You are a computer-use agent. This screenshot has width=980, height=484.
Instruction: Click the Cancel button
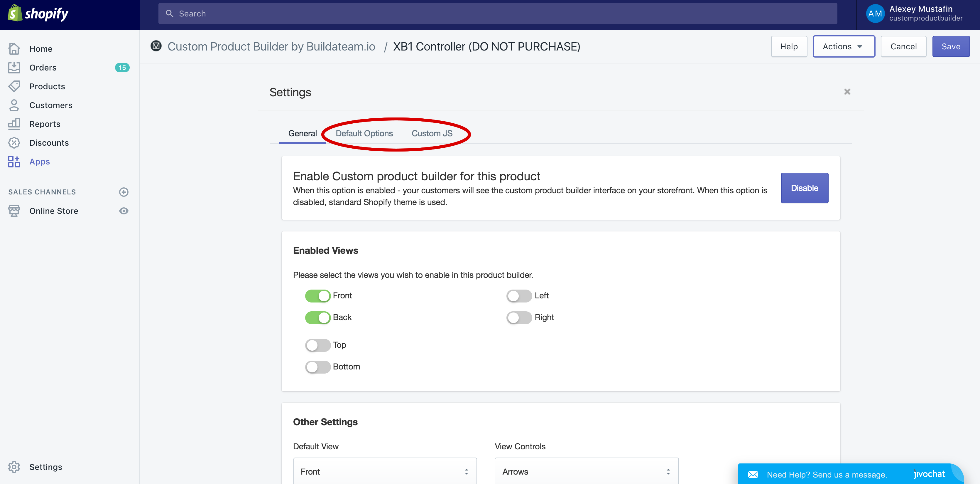[903, 46]
